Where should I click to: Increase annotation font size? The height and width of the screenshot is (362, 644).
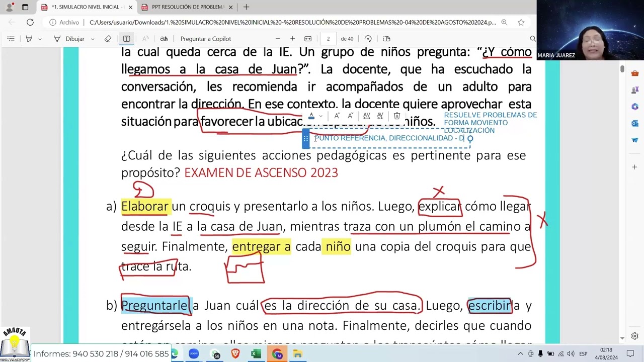point(337,116)
